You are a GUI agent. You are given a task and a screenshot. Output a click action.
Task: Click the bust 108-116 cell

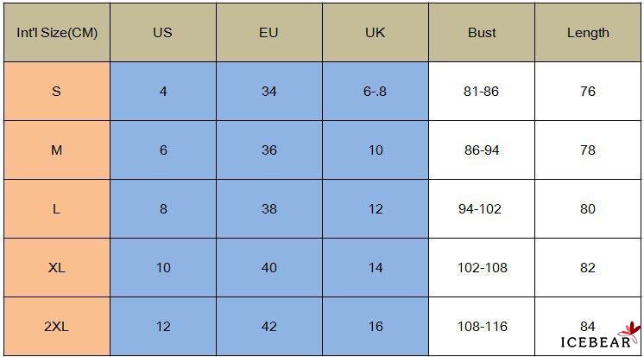(482, 327)
